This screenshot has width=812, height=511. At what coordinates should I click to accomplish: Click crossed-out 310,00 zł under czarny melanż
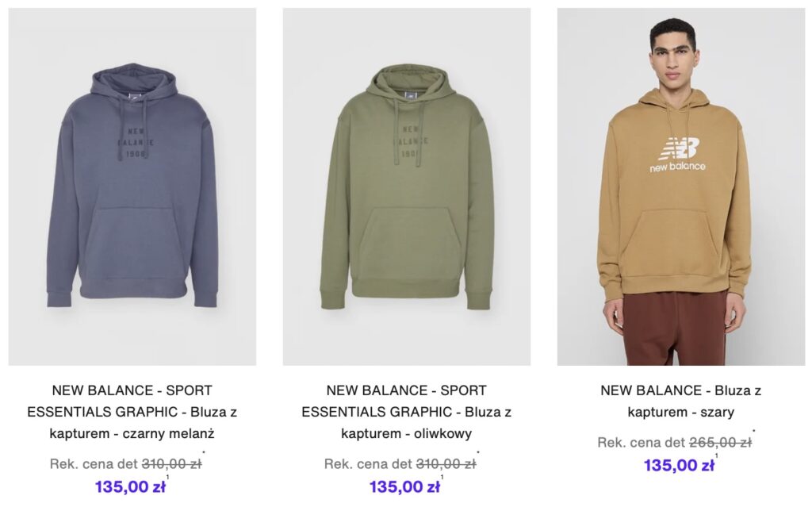(171, 464)
